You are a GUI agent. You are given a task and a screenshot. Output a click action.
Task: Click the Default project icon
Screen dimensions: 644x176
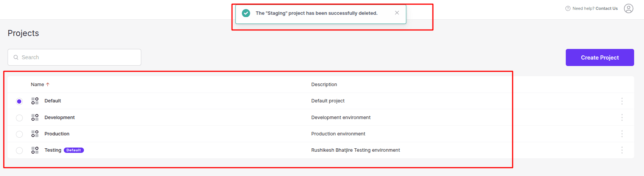(35, 101)
